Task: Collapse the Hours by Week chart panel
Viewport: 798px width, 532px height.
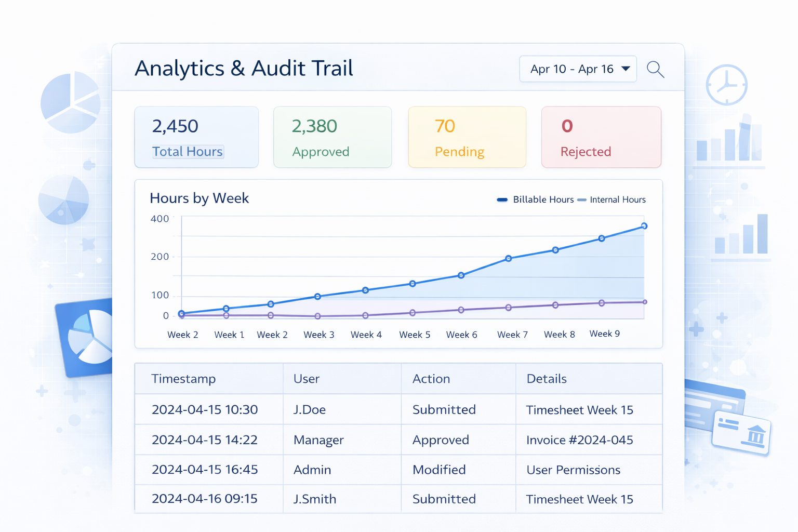Action: coord(199,198)
